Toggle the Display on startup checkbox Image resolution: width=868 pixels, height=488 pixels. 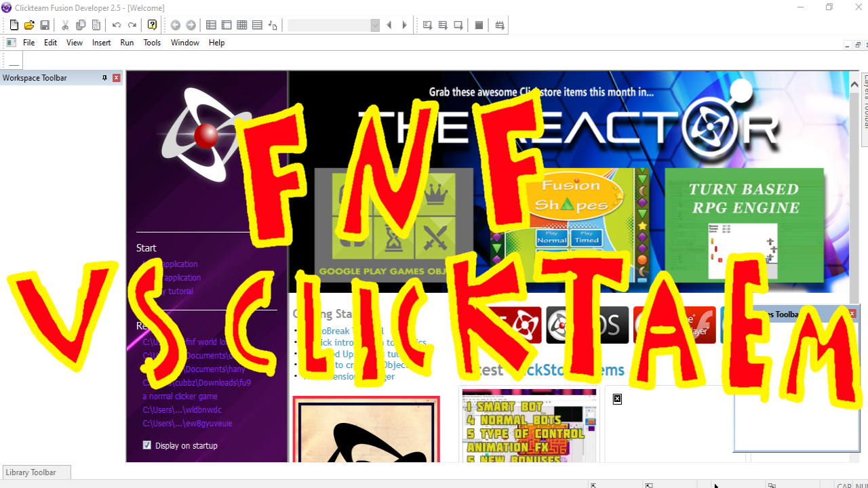[x=147, y=445]
